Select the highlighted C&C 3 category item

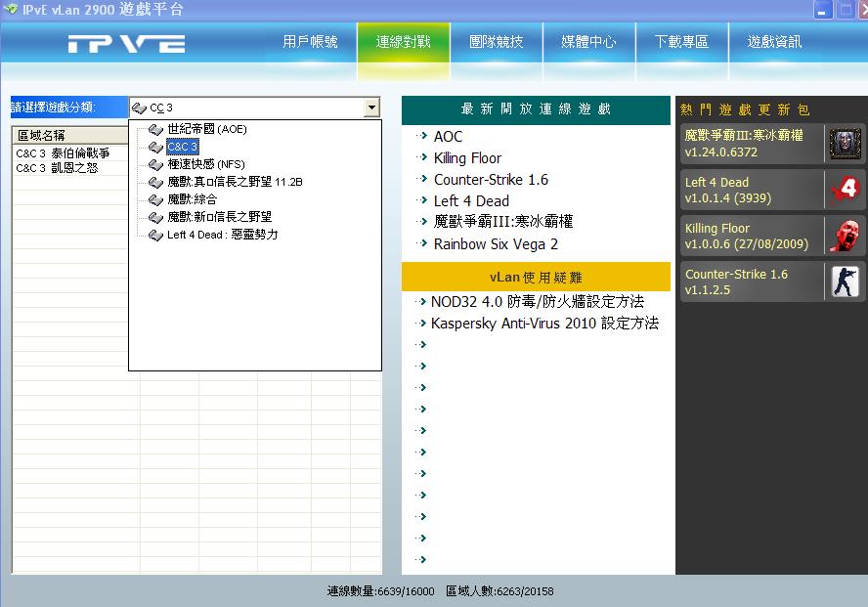(x=182, y=148)
